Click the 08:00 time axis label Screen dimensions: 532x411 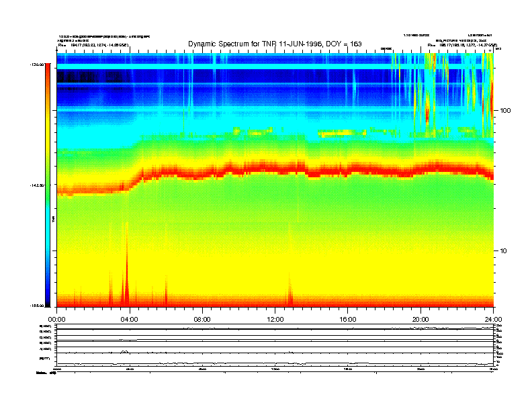pyautogui.click(x=202, y=319)
